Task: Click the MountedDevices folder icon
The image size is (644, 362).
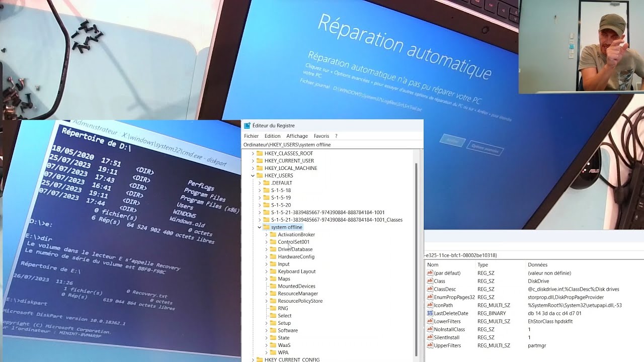Action: pos(273,286)
